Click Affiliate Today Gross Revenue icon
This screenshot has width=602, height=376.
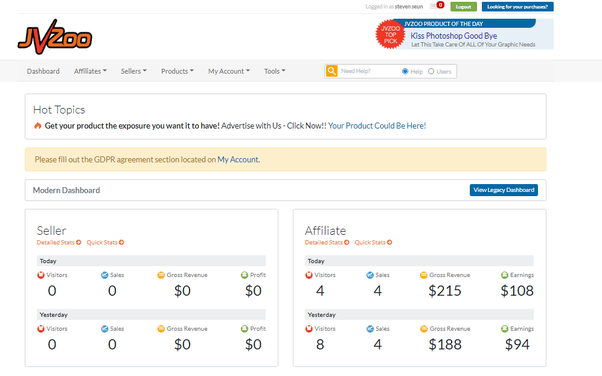point(423,275)
